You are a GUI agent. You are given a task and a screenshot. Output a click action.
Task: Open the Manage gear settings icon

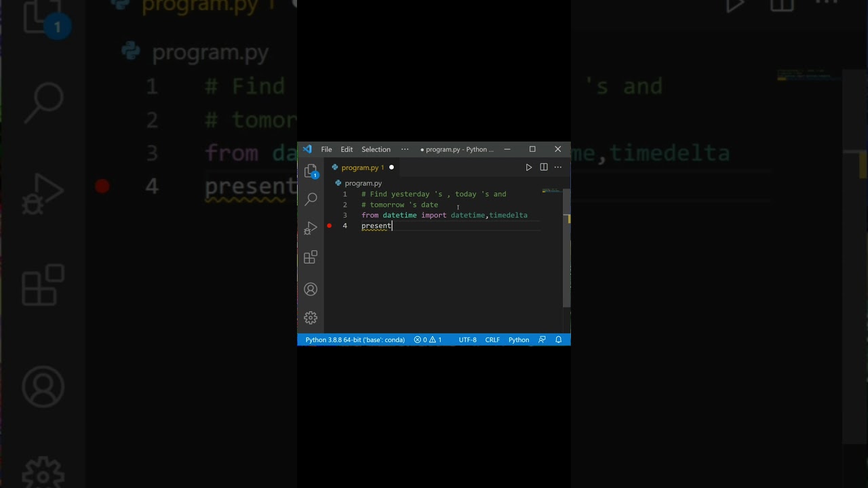pyautogui.click(x=311, y=318)
